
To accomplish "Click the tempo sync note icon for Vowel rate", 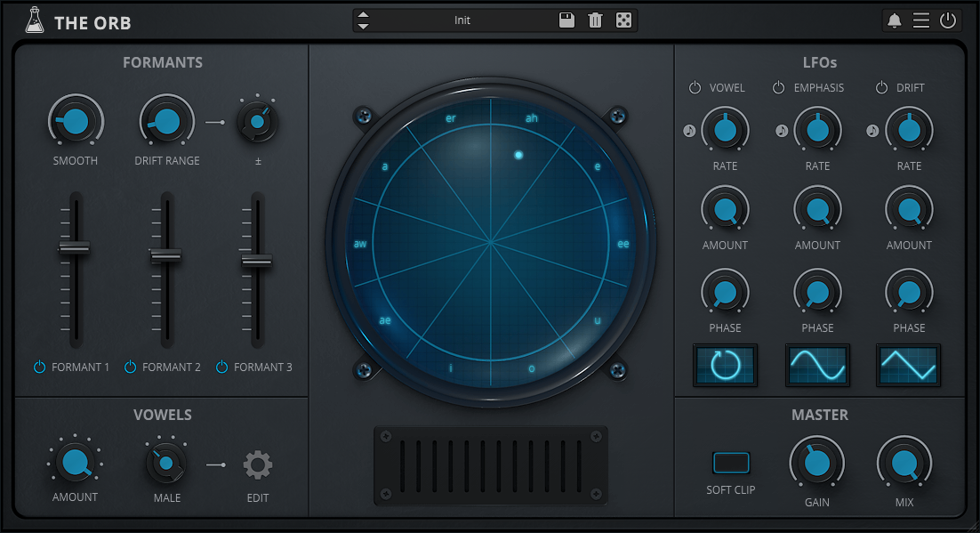I will point(689,131).
